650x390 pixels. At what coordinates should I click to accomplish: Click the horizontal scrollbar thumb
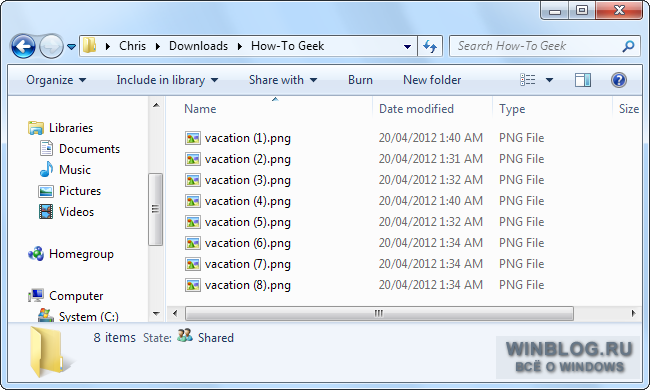(x=379, y=313)
